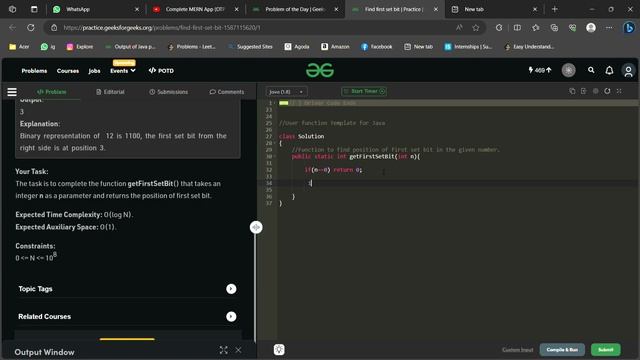640x360 pixels.
Task: Open the Amazon bookmark
Action: coord(335,47)
